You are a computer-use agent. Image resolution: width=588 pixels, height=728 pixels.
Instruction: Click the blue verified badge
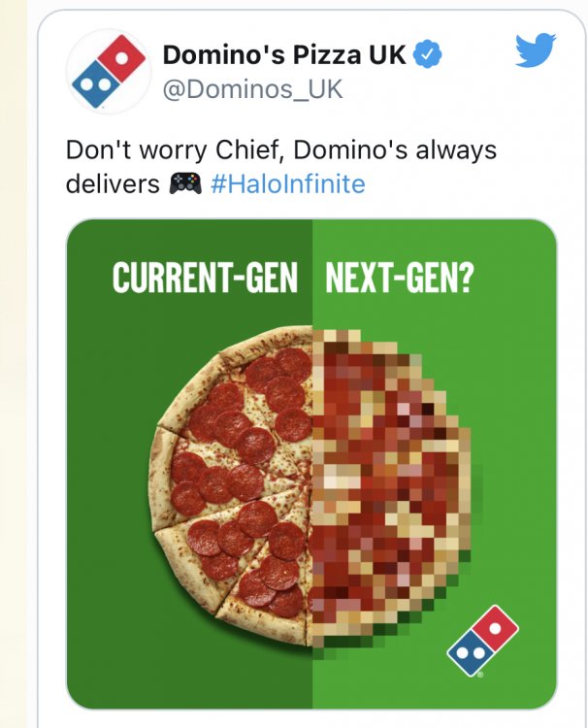(427, 55)
